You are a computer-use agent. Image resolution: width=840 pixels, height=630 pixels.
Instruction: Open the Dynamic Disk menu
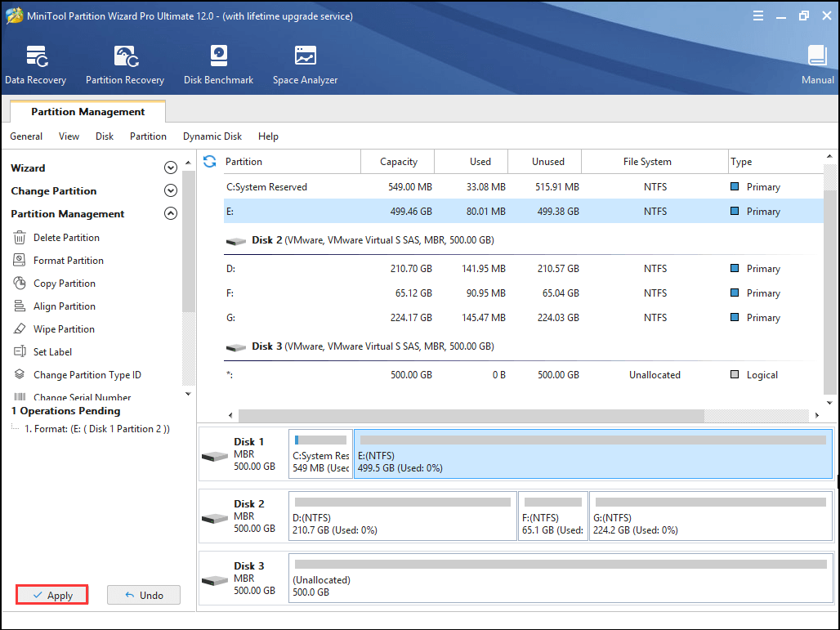tap(212, 136)
